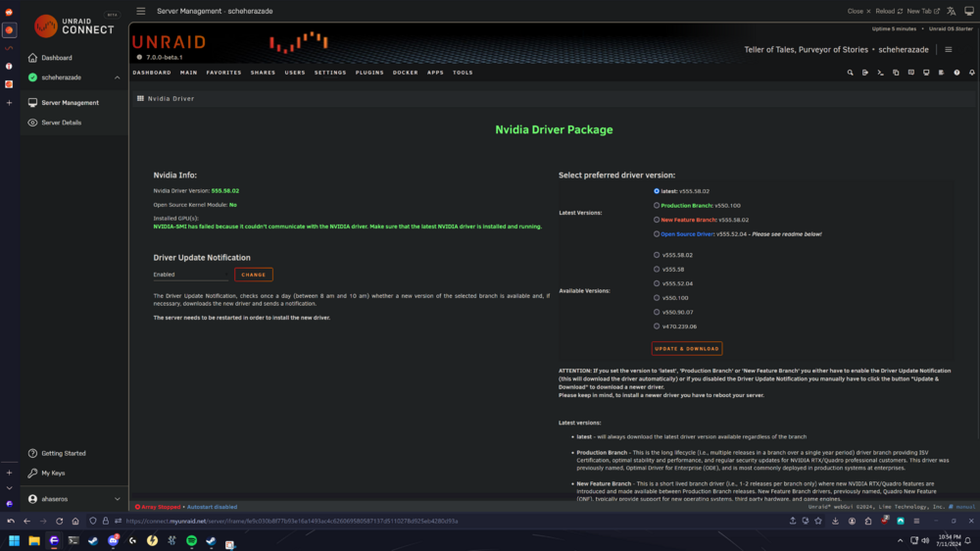Open the DOCKER tab
Screen dimensions: 980x551
point(406,73)
